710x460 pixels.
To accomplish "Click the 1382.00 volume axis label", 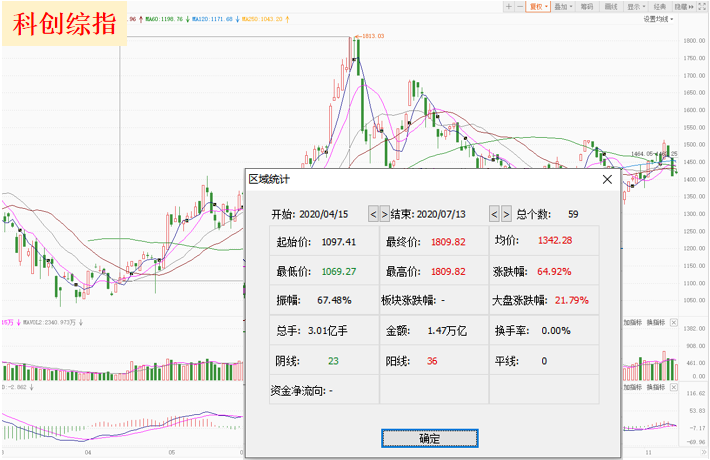I will click(x=696, y=329).
